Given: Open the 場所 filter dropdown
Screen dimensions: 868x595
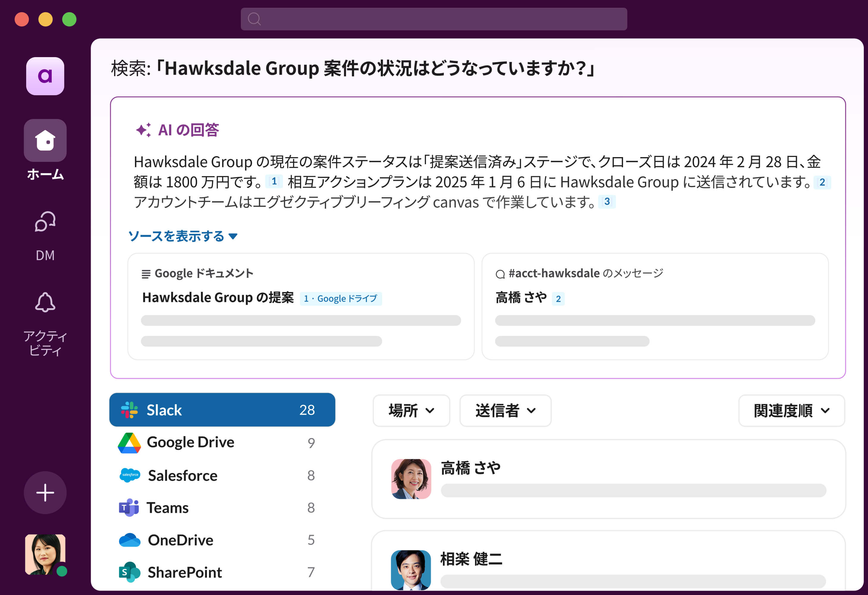Looking at the screenshot, I should (411, 410).
